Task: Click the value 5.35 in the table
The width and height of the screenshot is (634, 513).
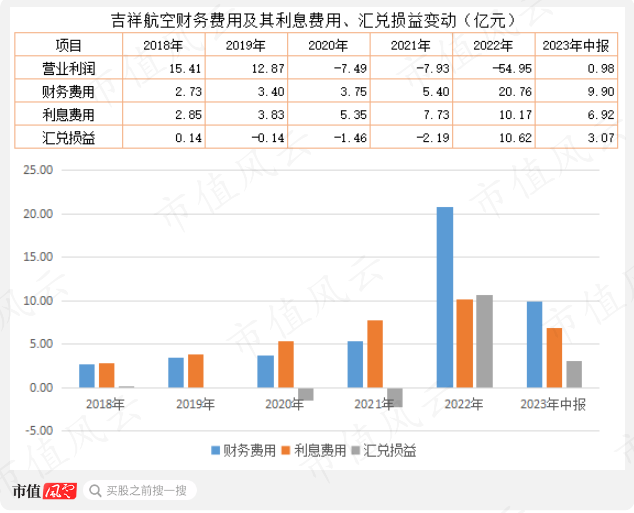Action: point(353,115)
